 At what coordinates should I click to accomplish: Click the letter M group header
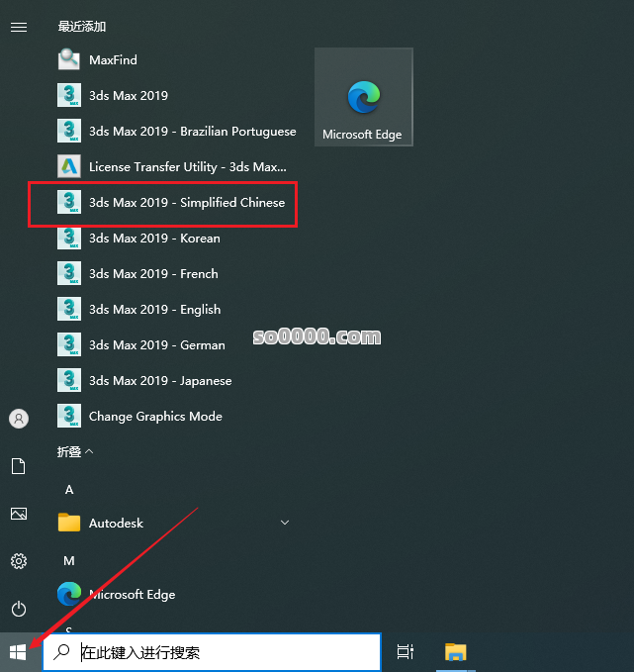click(69, 561)
